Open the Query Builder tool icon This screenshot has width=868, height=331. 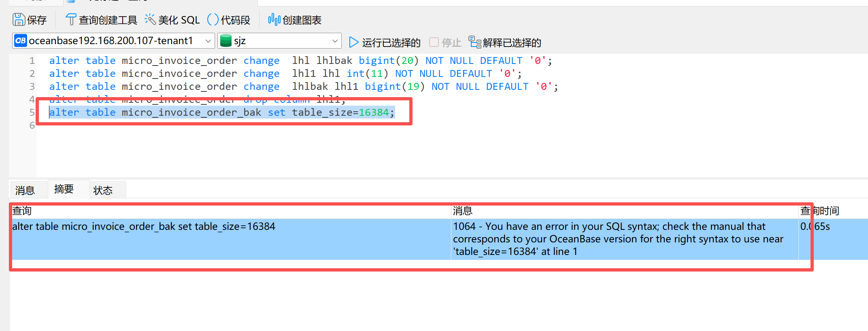coord(70,19)
